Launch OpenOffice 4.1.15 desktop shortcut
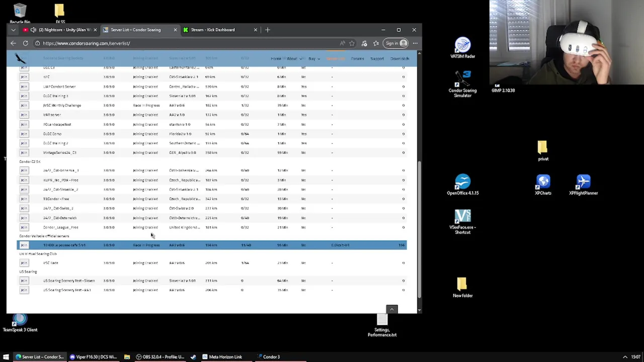This screenshot has width=644, height=362. (x=462, y=185)
